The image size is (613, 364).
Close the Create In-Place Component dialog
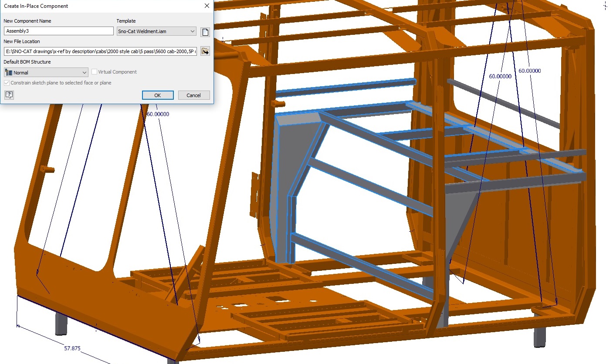[207, 6]
